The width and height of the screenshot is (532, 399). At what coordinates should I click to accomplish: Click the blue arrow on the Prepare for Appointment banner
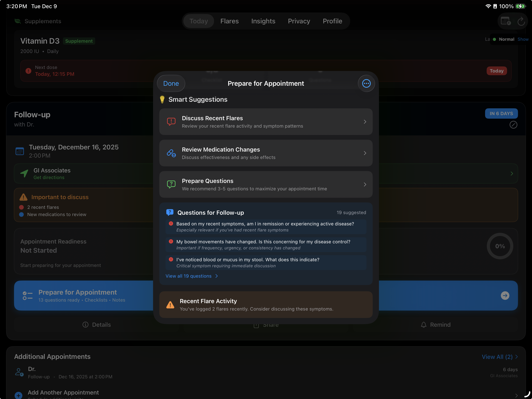pos(505,296)
